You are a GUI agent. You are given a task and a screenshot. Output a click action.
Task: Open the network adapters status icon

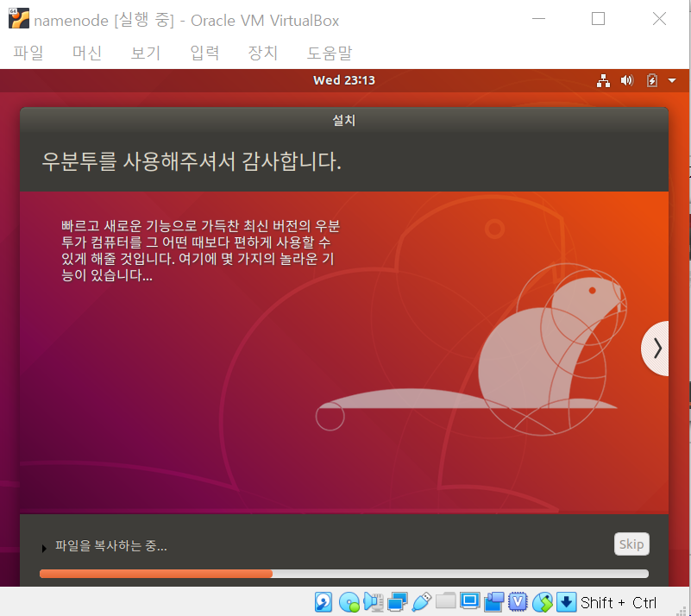398,602
